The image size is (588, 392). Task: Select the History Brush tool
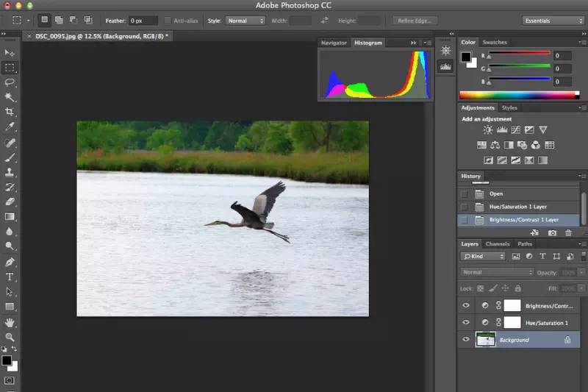[10, 188]
